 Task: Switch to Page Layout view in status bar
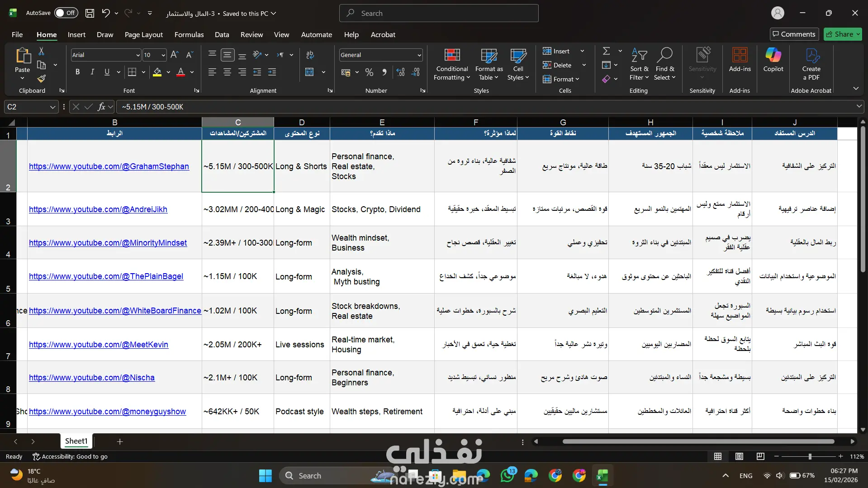(739, 456)
